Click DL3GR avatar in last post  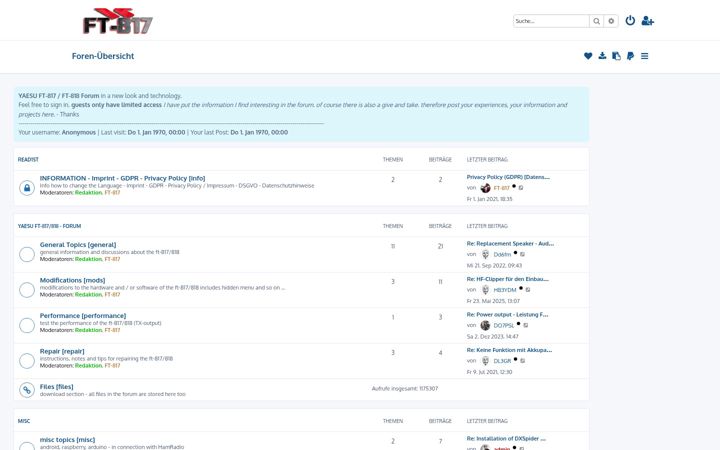[485, 360]
